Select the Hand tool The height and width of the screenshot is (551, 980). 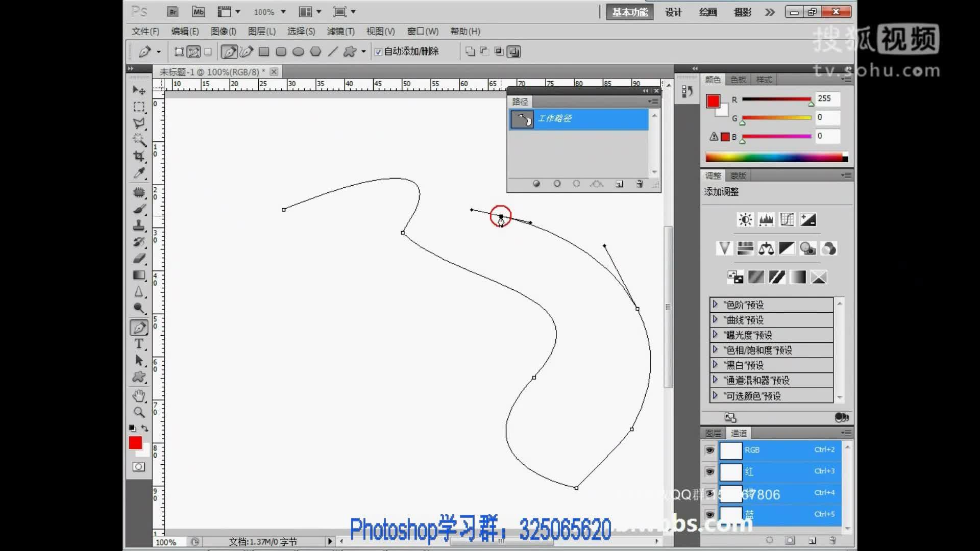pyautogui.click(x=139, y=395)
